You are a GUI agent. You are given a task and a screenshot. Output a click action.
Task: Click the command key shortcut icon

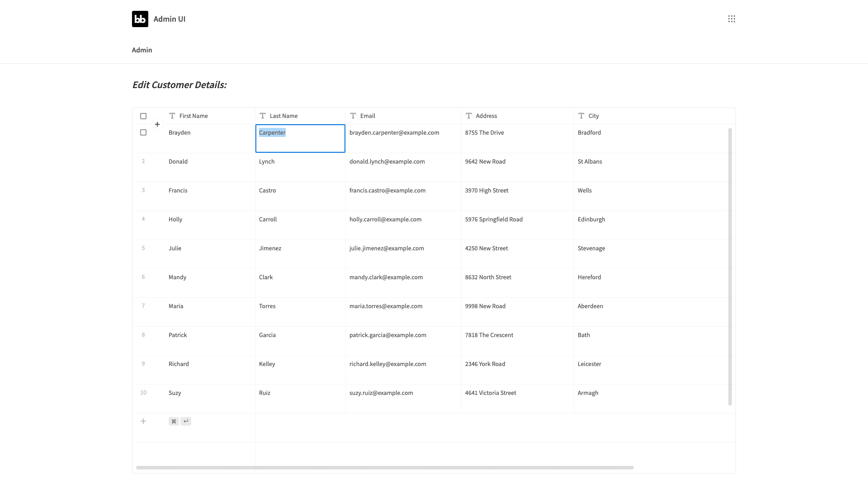[174, 421]
